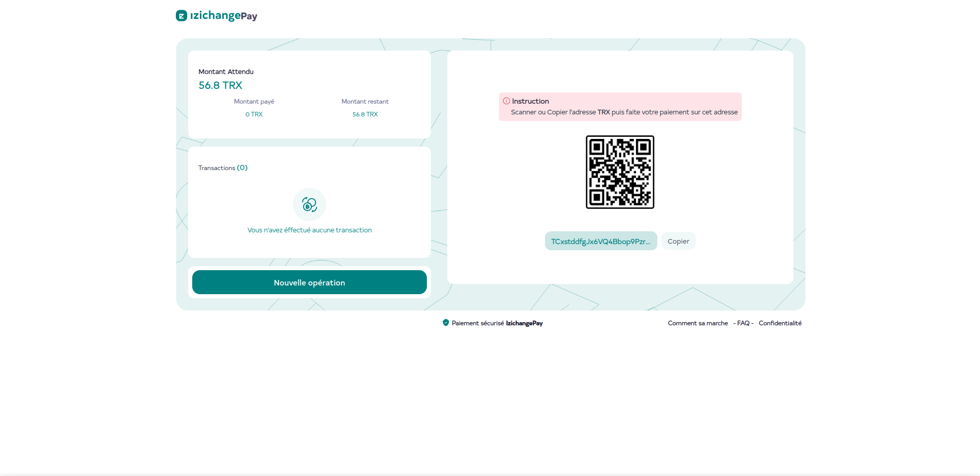Image resolution: width=980 pixels, height=476 pixels.
Task: Click the IzichangePay logo icon
Action: pyautogui.click(x=181, y=16)
